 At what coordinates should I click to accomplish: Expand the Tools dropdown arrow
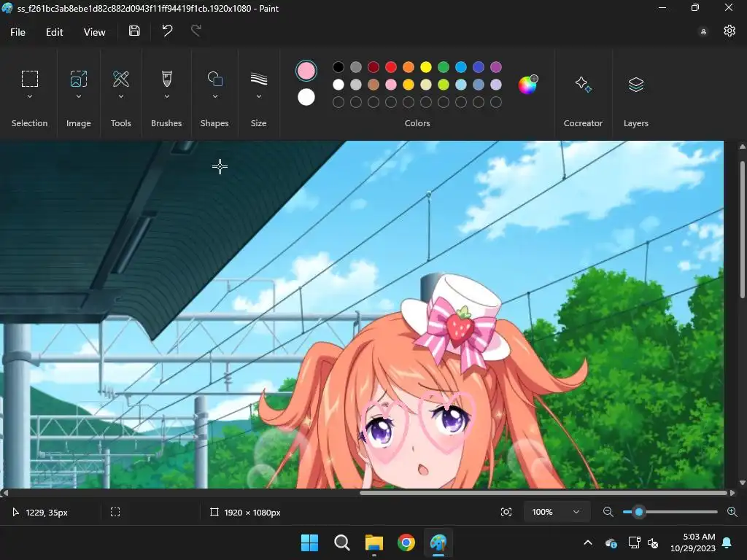tap(121, 97)
